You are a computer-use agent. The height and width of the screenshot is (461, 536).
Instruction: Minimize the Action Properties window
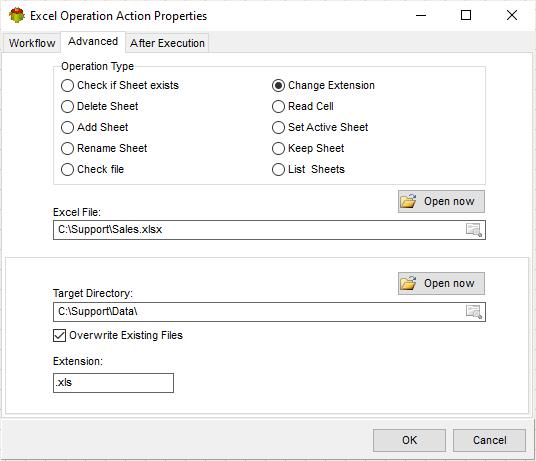pos(421,15)
